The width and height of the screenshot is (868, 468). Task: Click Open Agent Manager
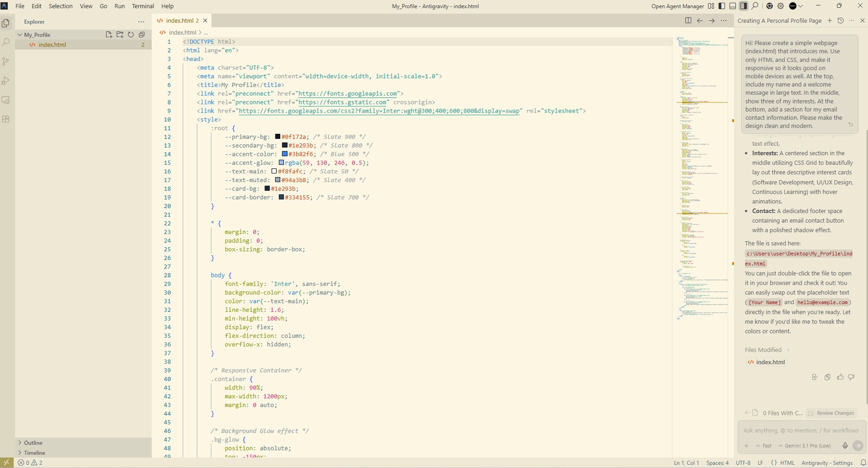tap(677, 6)
